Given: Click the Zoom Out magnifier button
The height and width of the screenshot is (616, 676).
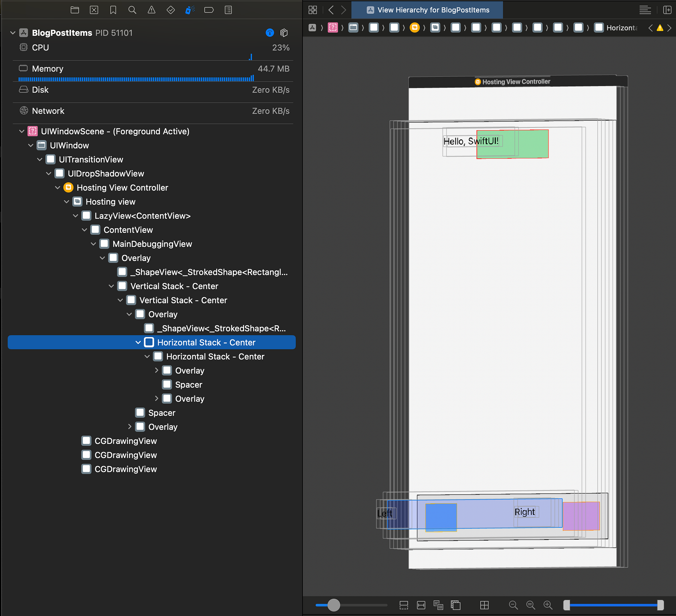Looking at the screenshot, I should coord(513,605).
